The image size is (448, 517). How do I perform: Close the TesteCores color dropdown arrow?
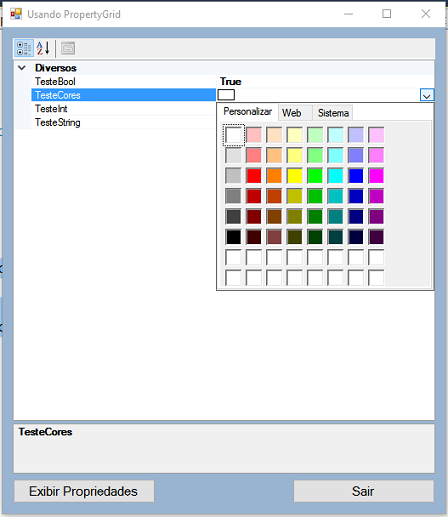(427, 95)
